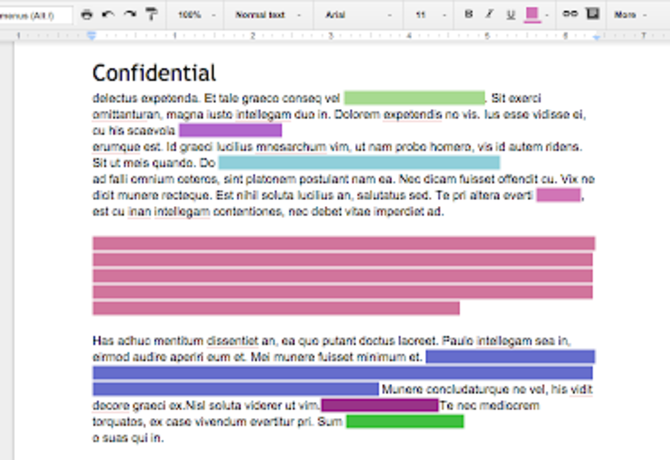Click the Insert comment icon
This screenshot has width=670, height=460.
(593, 14)
